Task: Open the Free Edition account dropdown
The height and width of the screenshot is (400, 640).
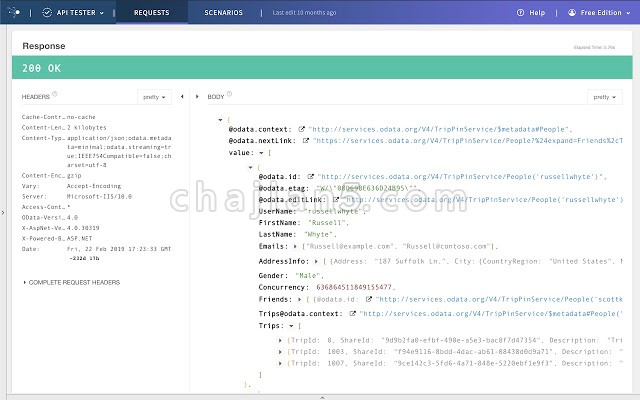Action: pyautogui.click(x=599, y=13)
